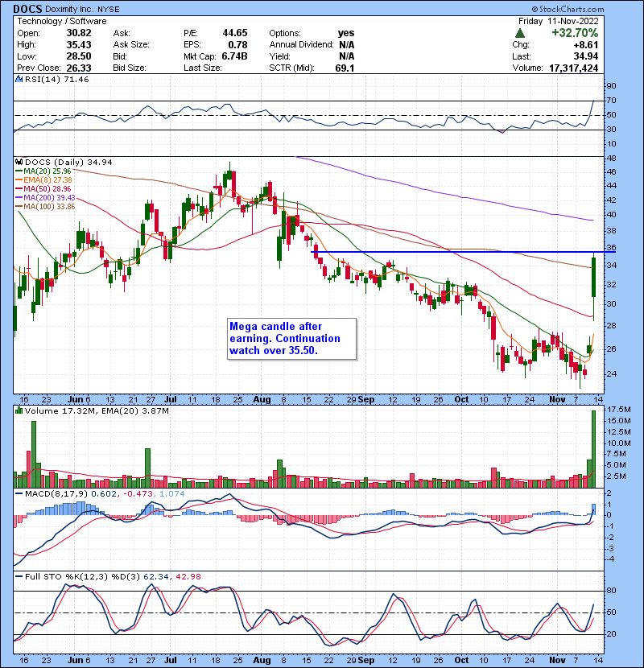
Task: Click the "MA(20) 25.96" legend entry
Action: [x=47, y=171]
